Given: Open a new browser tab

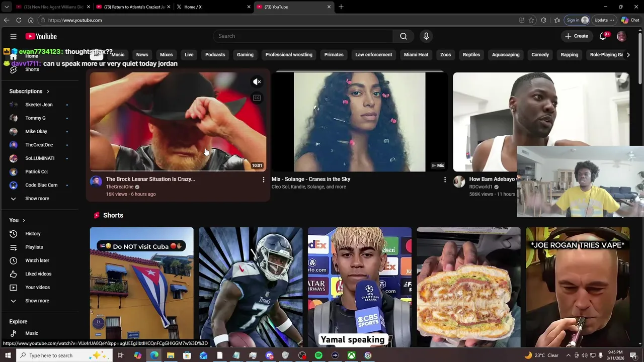Looking at the screenshot, I should pos(341,7).
